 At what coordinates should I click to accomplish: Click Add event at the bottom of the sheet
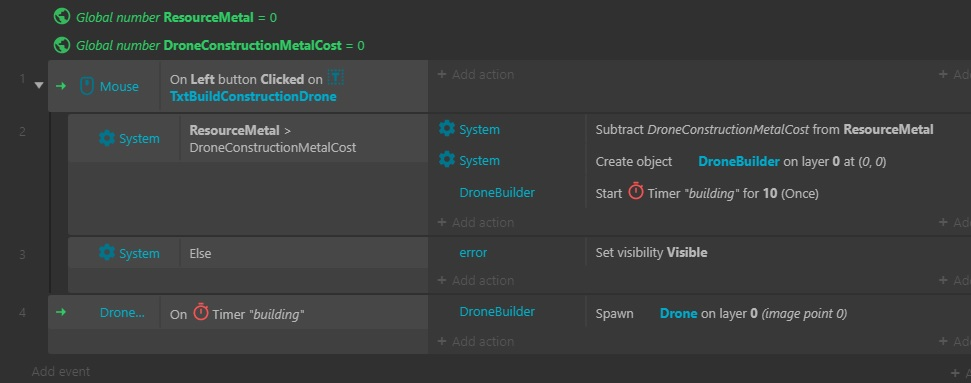pyautogui.click(x=61, y=371)
